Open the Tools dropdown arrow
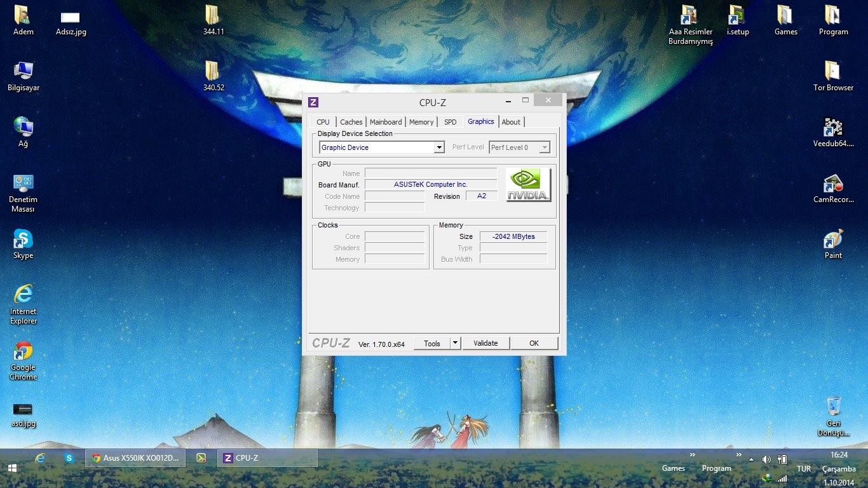Screen dimensions: 868x488 [455, 343]
